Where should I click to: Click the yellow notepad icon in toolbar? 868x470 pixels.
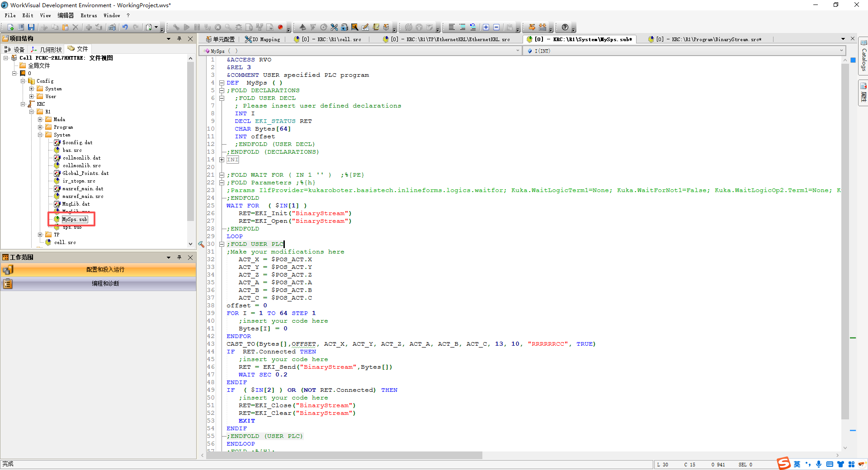point(376,28)
